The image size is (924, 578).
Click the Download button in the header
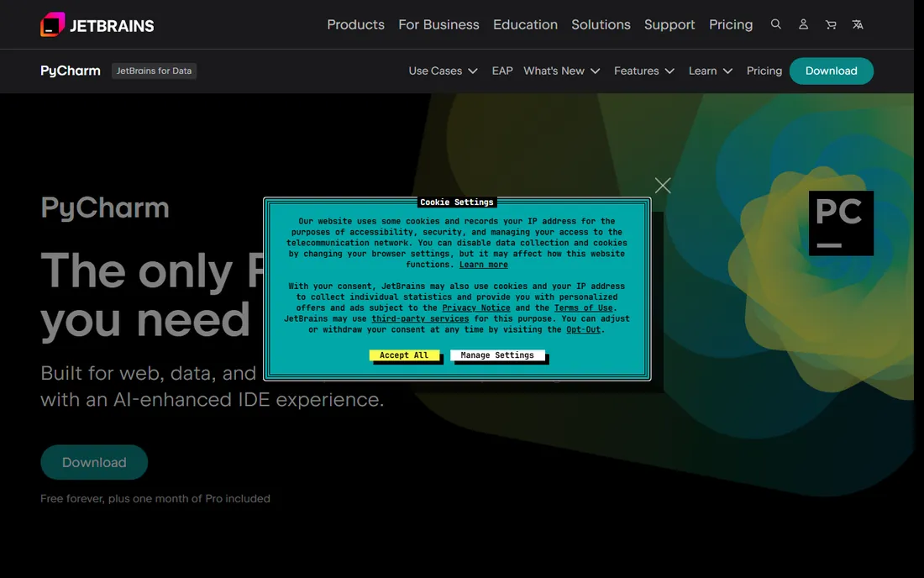(831, 71)
